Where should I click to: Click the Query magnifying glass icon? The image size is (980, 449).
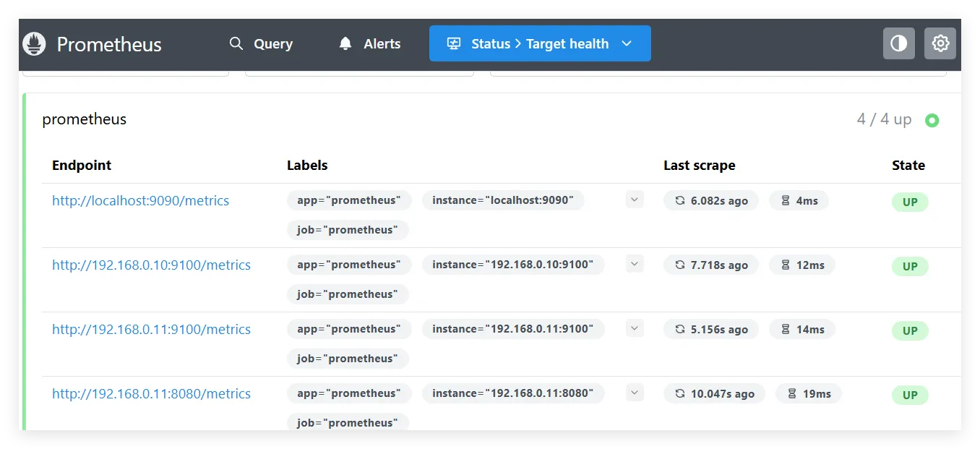(x=236, y=43)
